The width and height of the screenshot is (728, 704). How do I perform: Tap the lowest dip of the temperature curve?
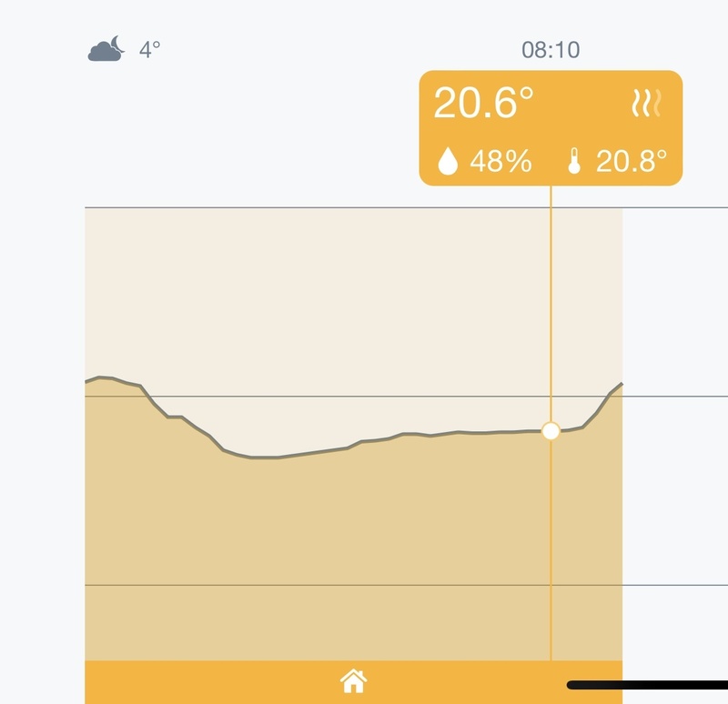[x=265, y=458]
